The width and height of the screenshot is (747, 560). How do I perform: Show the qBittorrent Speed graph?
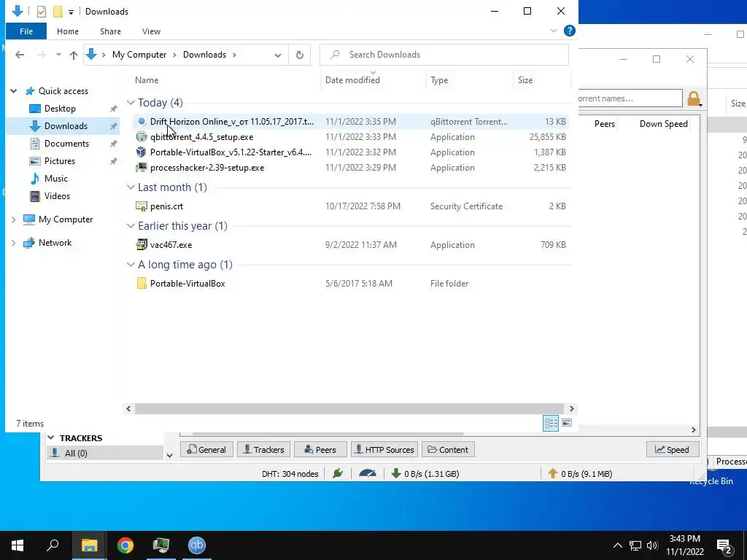[x=672, y=449]
